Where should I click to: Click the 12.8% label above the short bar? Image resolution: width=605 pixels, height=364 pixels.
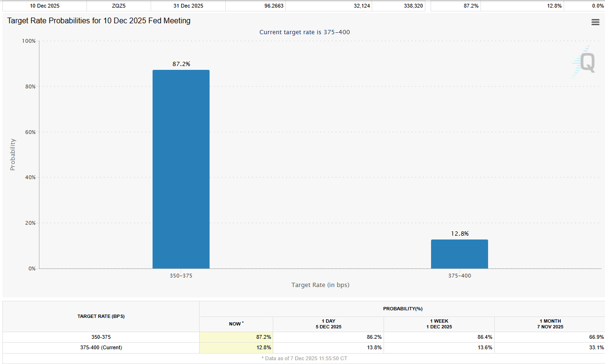(x=459, y=233)
